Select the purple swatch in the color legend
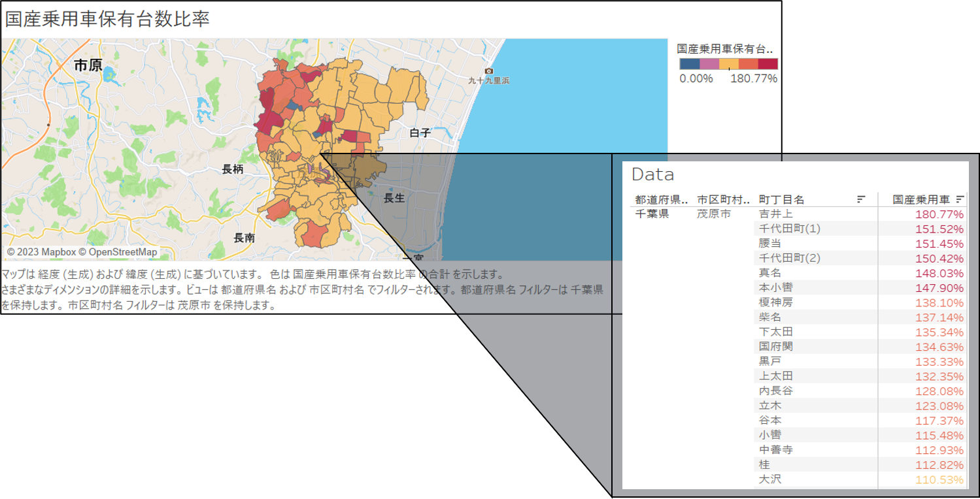980x499 pixels. pos(709,64)
